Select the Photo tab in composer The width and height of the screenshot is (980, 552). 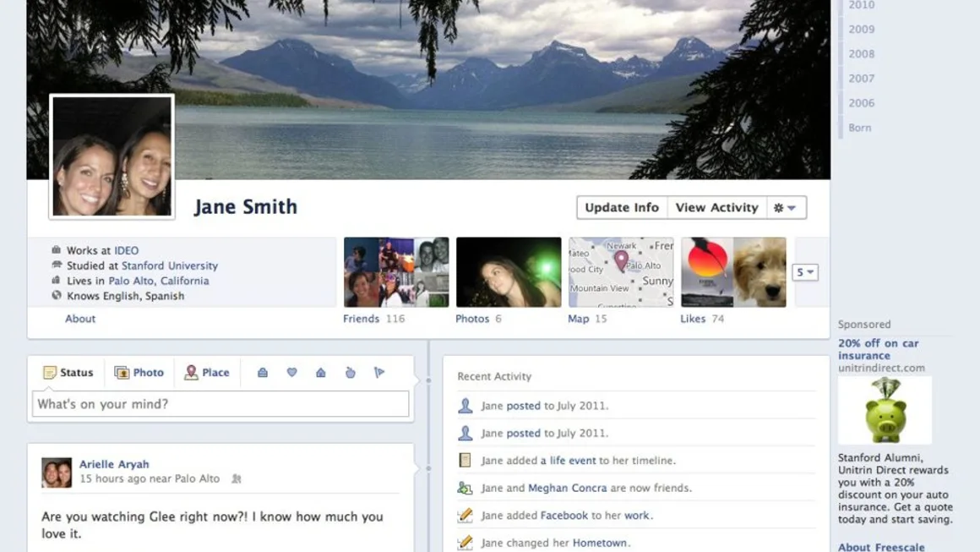click(x=139, y=373)
